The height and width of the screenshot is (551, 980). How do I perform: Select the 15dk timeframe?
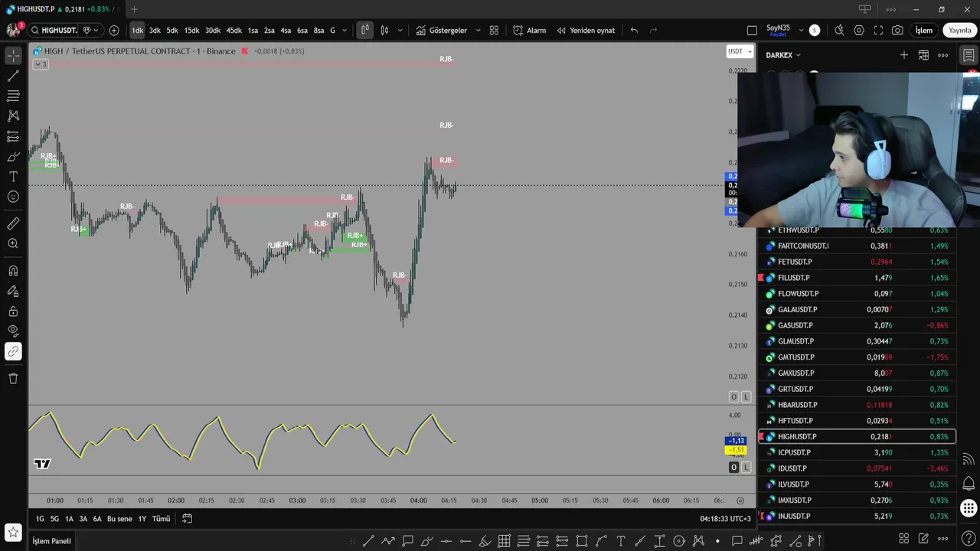pos(191,31)
